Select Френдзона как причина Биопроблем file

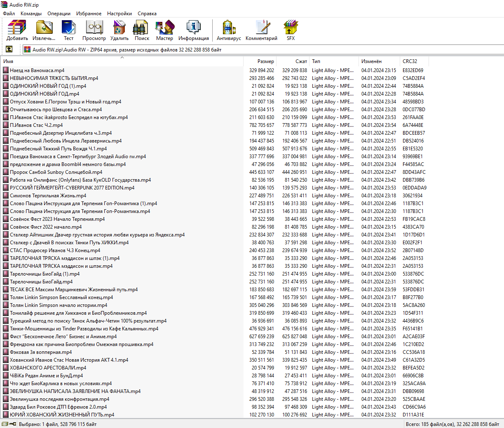tap(82, 344)
